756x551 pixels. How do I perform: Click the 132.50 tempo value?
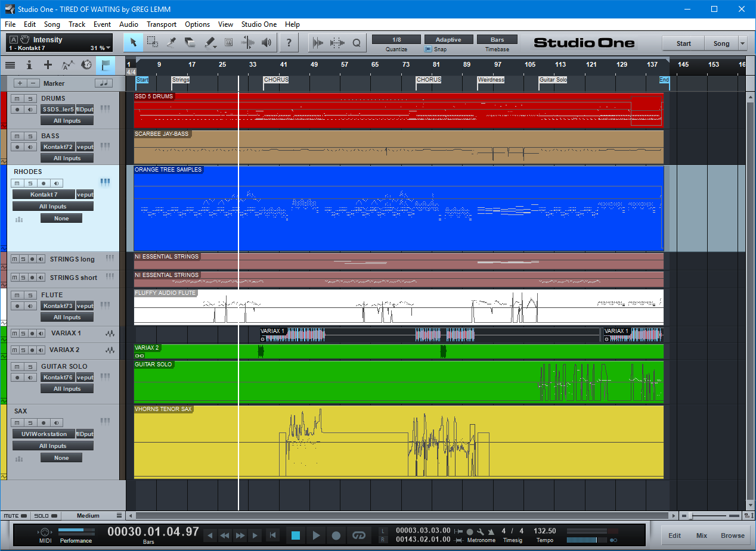[x=545, y=531]
